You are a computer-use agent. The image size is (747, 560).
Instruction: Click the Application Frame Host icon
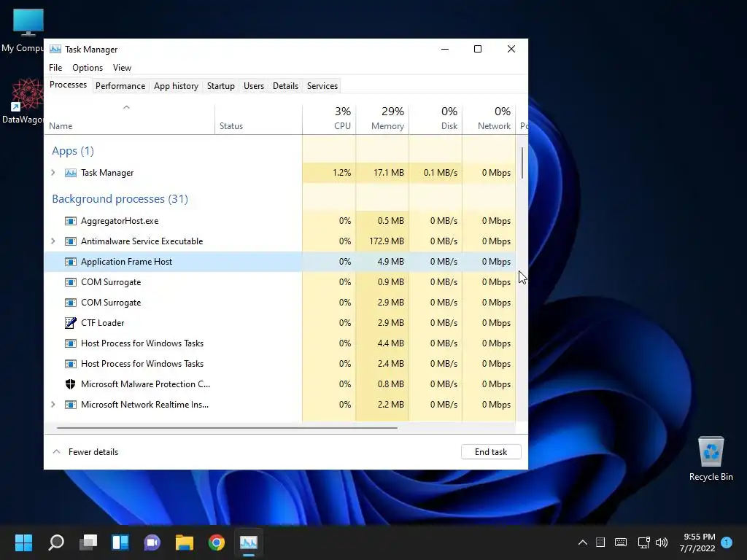tap(71, 262)
